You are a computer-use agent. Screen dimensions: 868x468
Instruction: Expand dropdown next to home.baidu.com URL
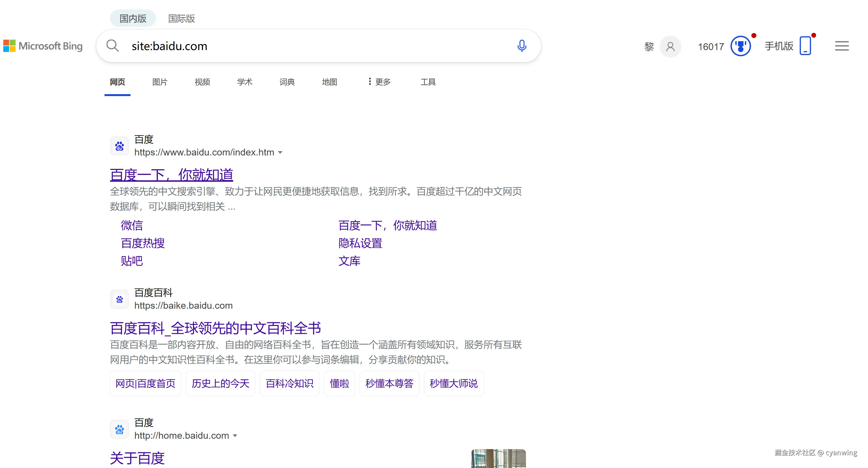[x=235, y=436]
